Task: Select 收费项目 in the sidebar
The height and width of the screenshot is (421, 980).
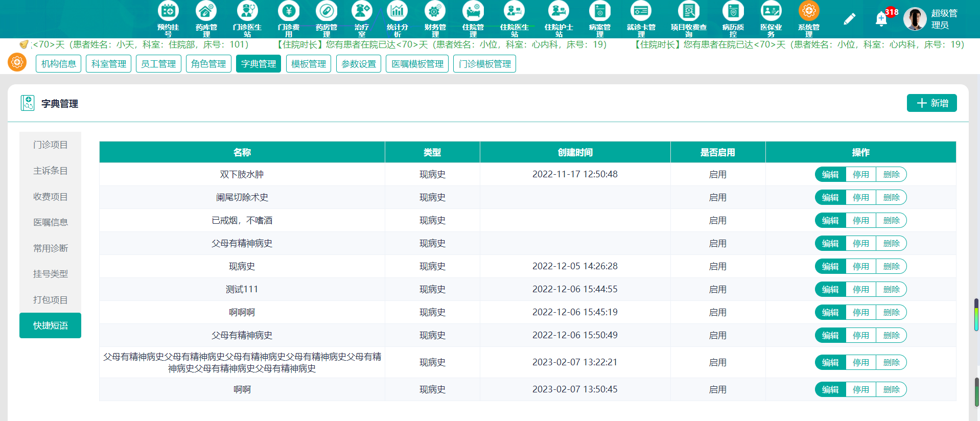Action: (50, 197)
